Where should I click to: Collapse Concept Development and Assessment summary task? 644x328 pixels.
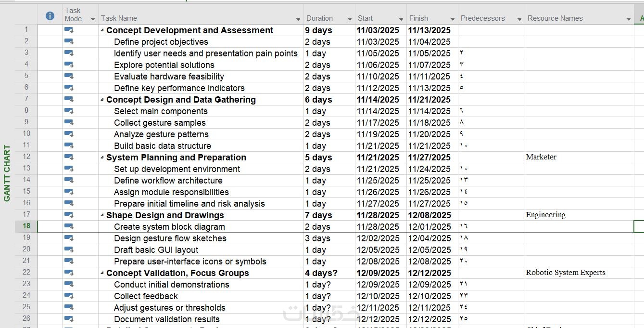pos(102,30)
